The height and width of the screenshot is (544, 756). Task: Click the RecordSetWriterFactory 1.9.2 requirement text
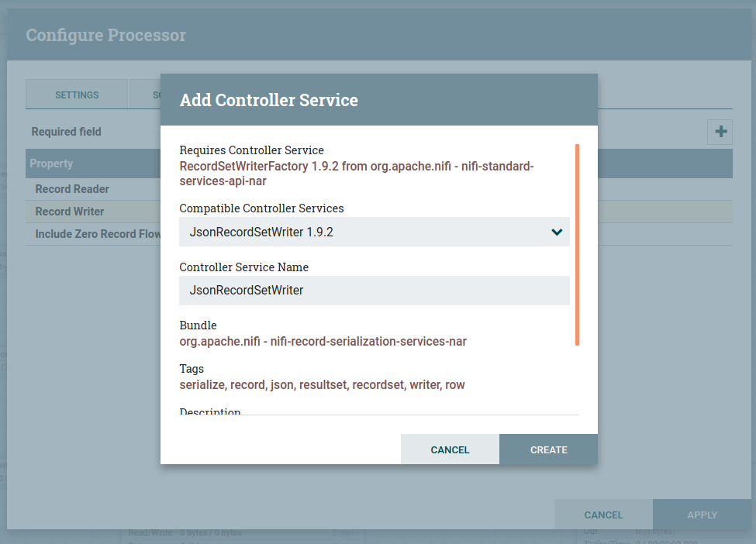pyautogui.click(x=357, y=174)
